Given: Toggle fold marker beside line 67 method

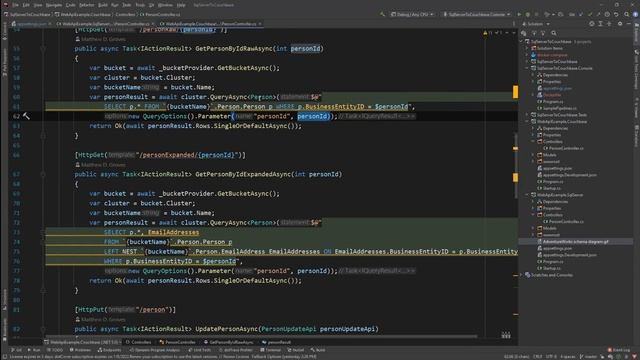Looking at the screenshot, I should click(x=43, y=174).
